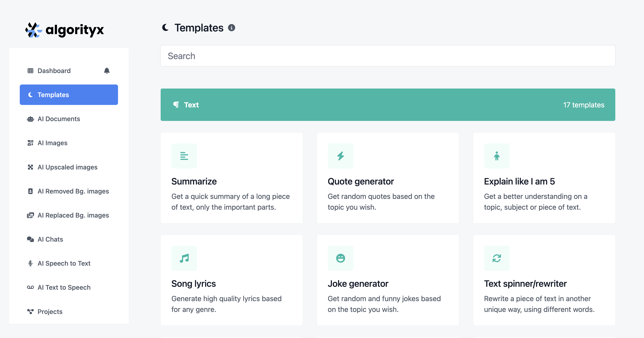Viewport: 644px width, 338px height.
Task: Open the Projects sidebar entry
Action: tap(50, 311)
